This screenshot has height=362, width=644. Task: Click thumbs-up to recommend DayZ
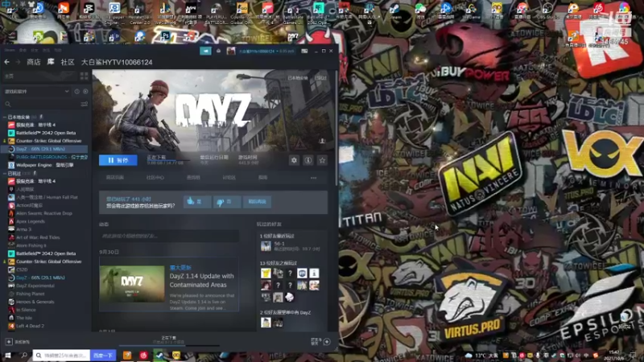point(197,202)
